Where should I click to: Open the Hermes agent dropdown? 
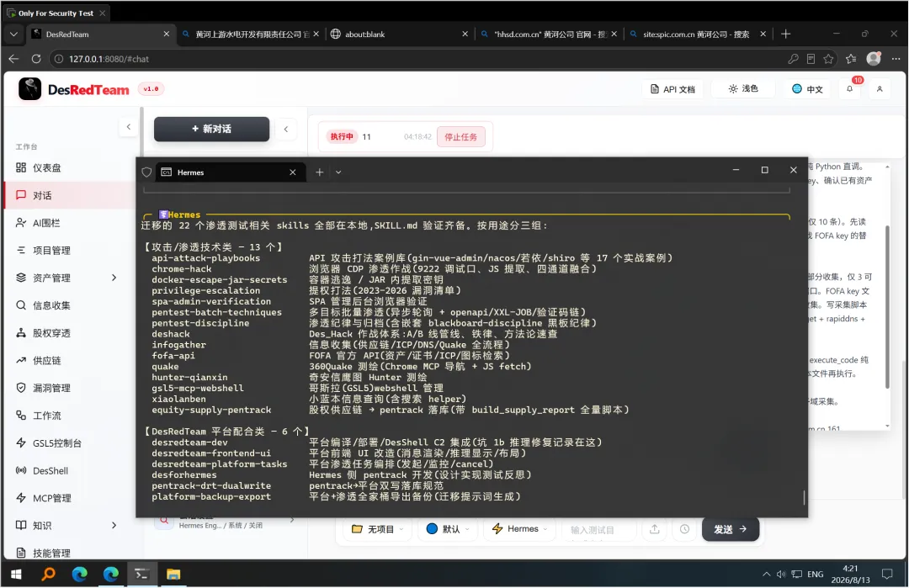519,529
